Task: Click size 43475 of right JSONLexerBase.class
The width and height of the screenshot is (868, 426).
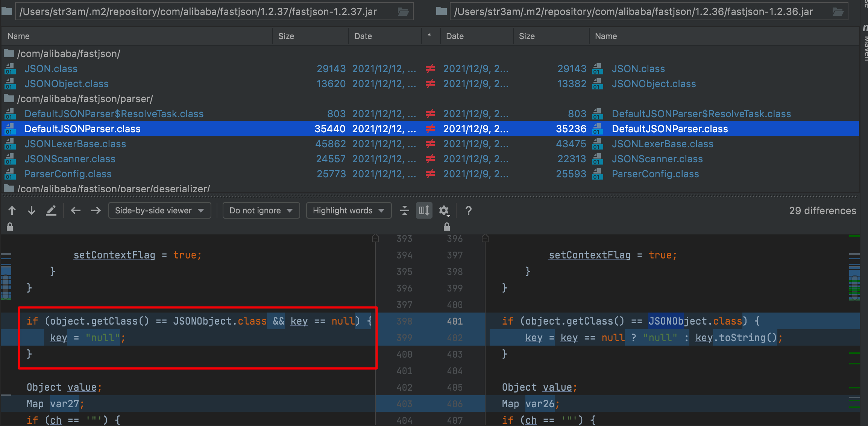Action: click(x=571, y=144)
